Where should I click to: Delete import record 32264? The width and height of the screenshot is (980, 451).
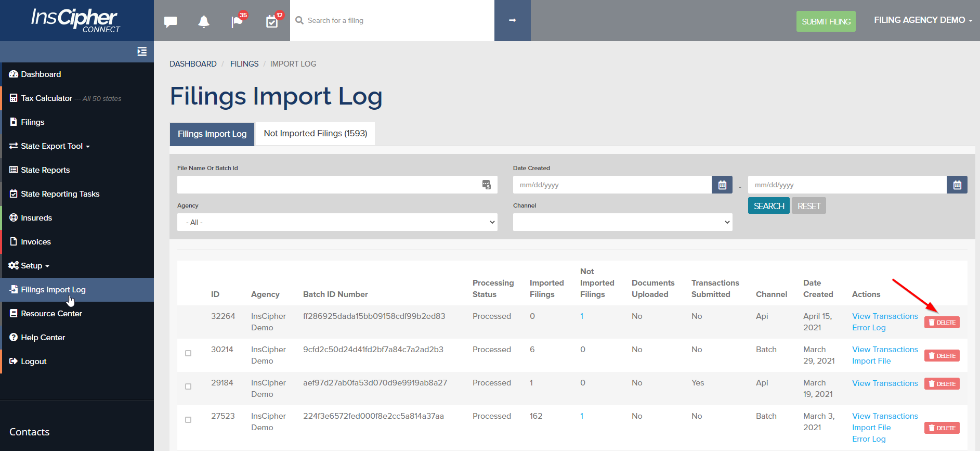pos(942,323)
